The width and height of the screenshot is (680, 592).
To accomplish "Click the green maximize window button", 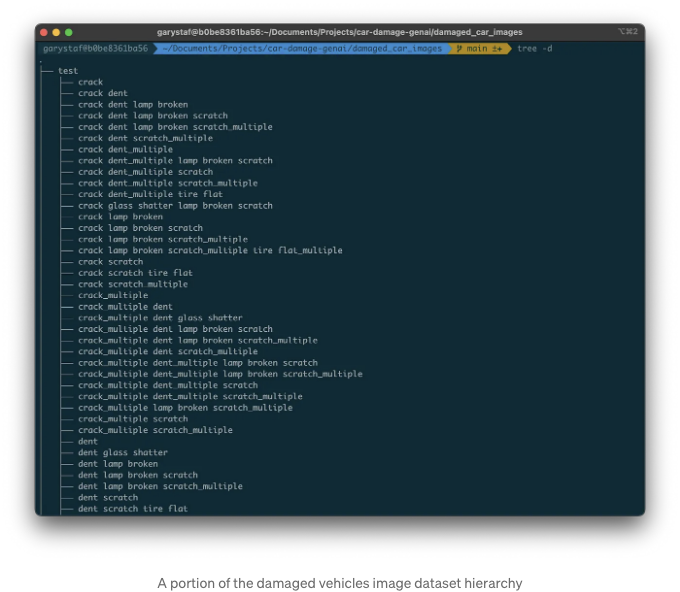I will tap(69, 33).
